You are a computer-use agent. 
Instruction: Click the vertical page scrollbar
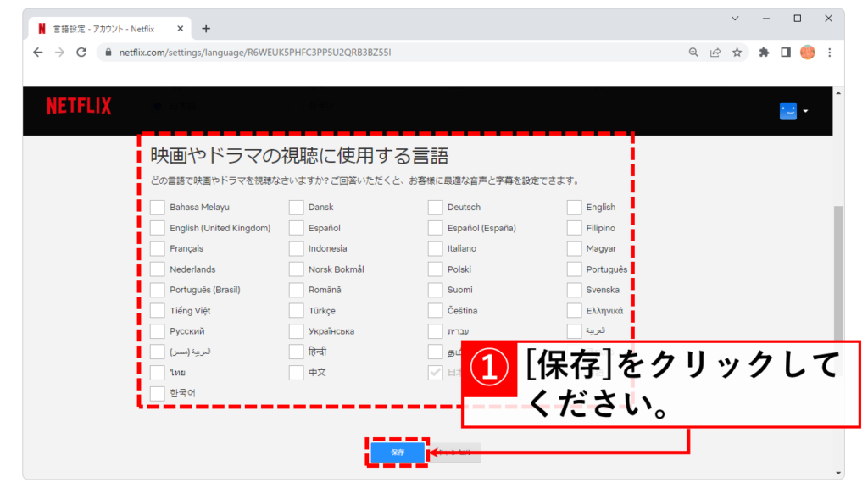click(x=838, y=271)
